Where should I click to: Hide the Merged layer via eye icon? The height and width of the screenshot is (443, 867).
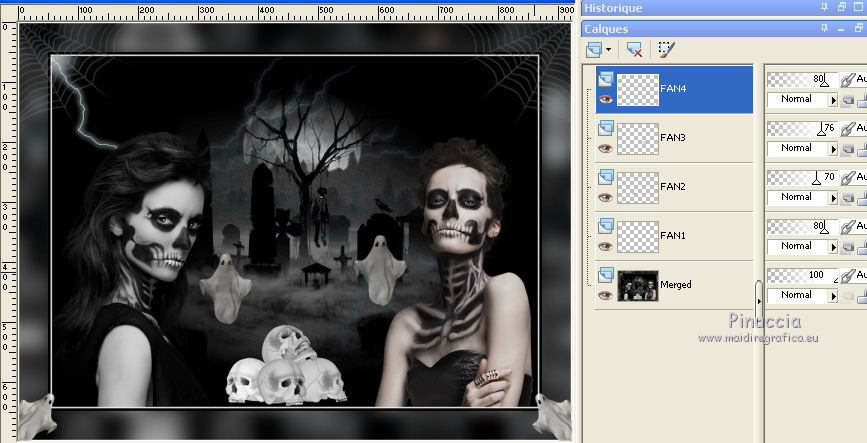pyautogui.click(x=605, y=295)
